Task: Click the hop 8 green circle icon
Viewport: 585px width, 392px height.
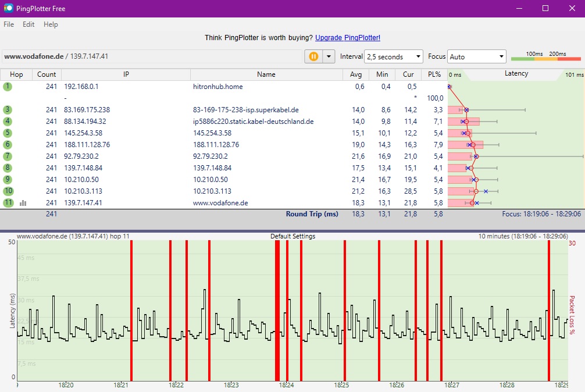Action: pyautogui.click(x=8, y=168)
